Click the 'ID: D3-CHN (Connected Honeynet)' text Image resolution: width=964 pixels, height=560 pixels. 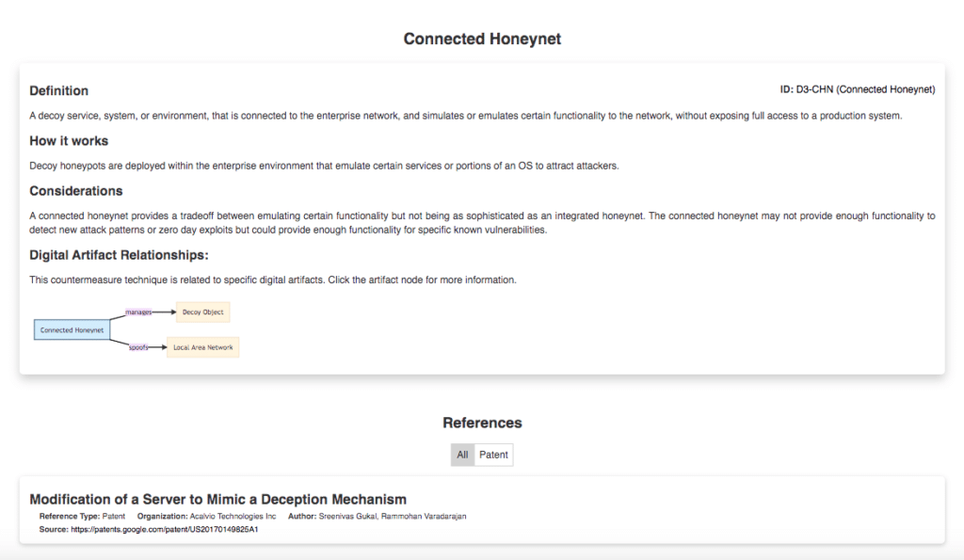[x=858, y=89]
